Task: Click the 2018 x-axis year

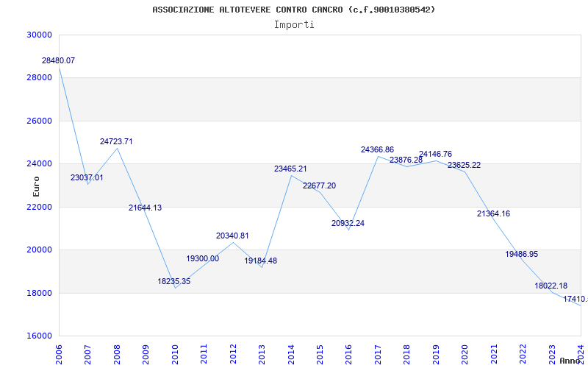Action: click(x=407, y=354)
